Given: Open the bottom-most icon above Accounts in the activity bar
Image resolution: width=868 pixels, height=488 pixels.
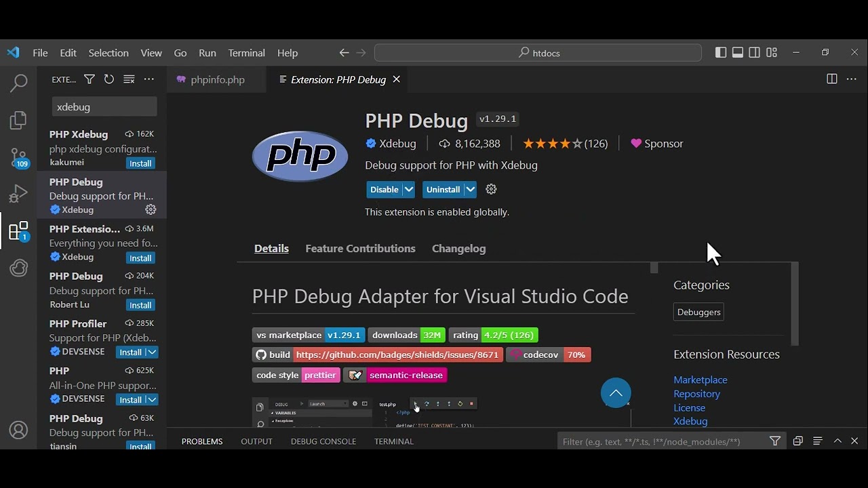Looking at the screenshot, I should 18,268.
